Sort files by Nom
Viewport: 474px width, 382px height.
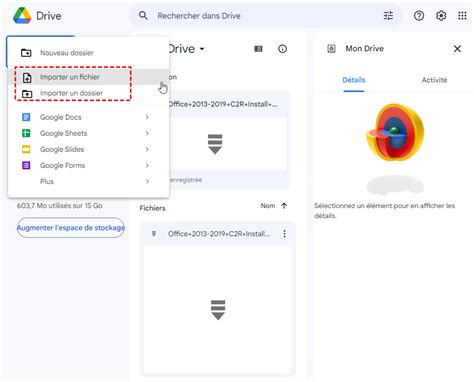[x=268, y=206]
